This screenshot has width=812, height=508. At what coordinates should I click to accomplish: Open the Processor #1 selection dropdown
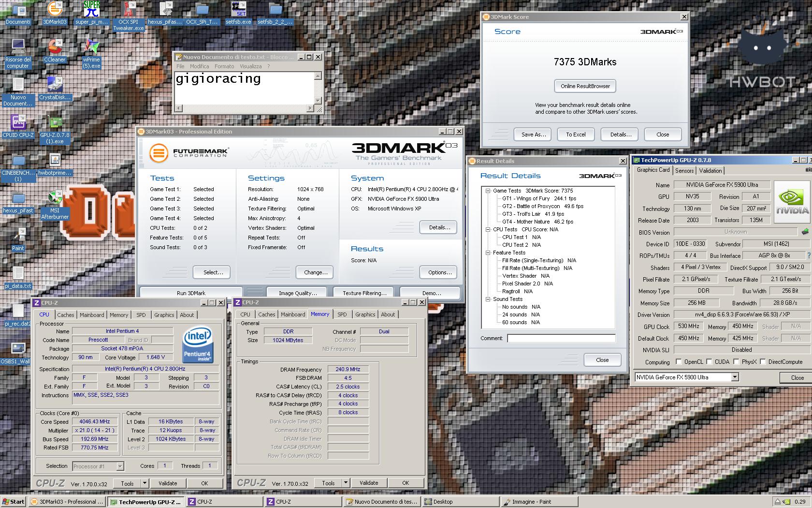point(120,466)
